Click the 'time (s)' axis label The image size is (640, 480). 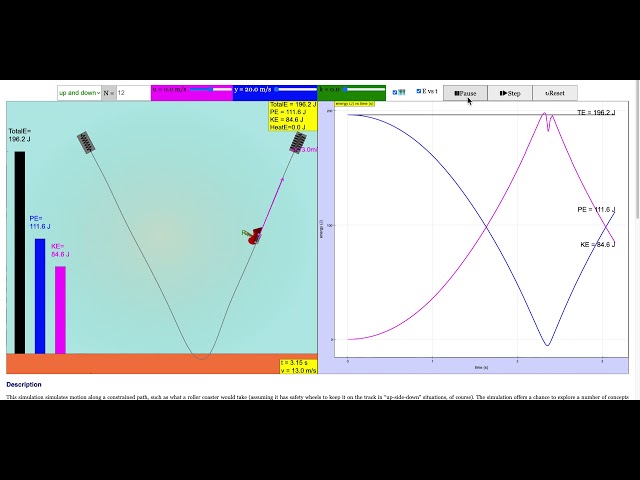481,367
